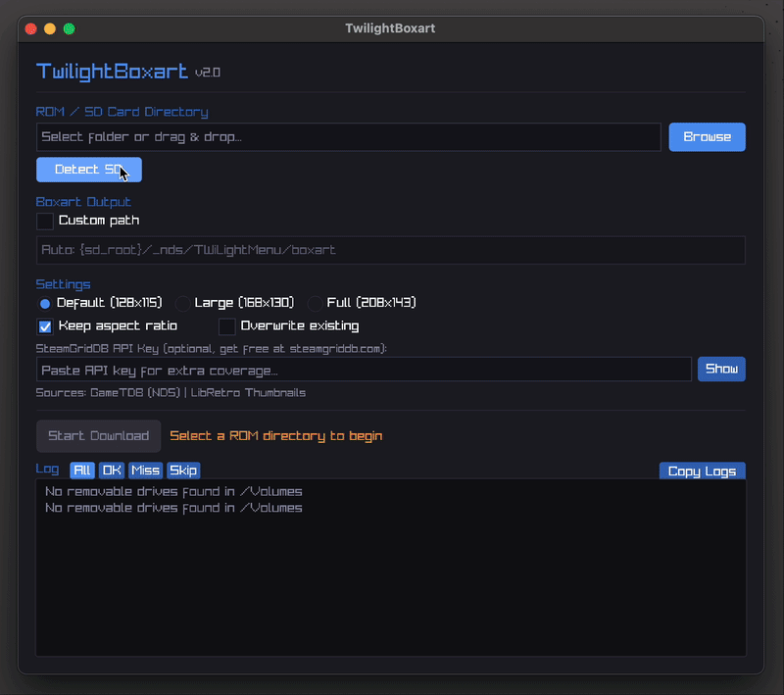Viewport: 784px width, 695px height.
Task: Choose Large (168x130) size option
Action: 183,304
